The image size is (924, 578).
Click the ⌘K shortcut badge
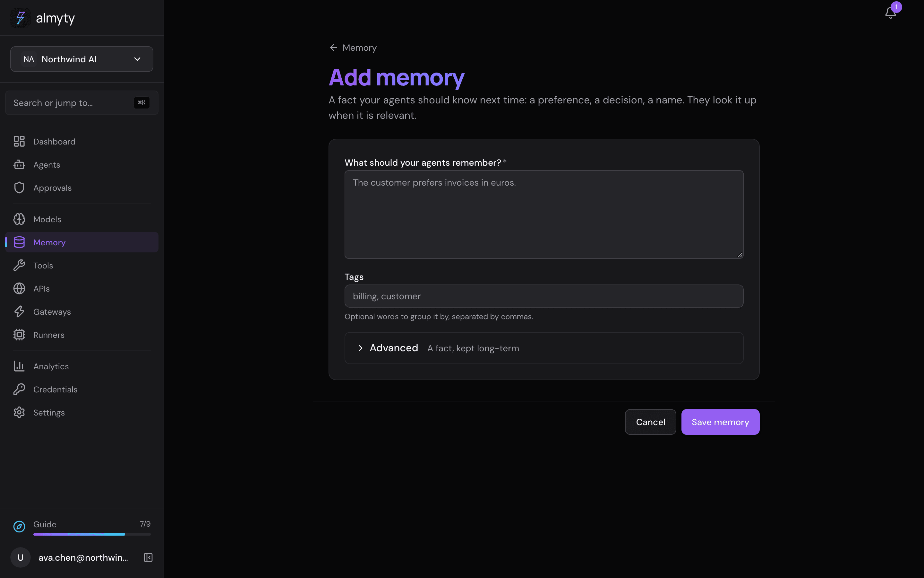pos(142,103)
